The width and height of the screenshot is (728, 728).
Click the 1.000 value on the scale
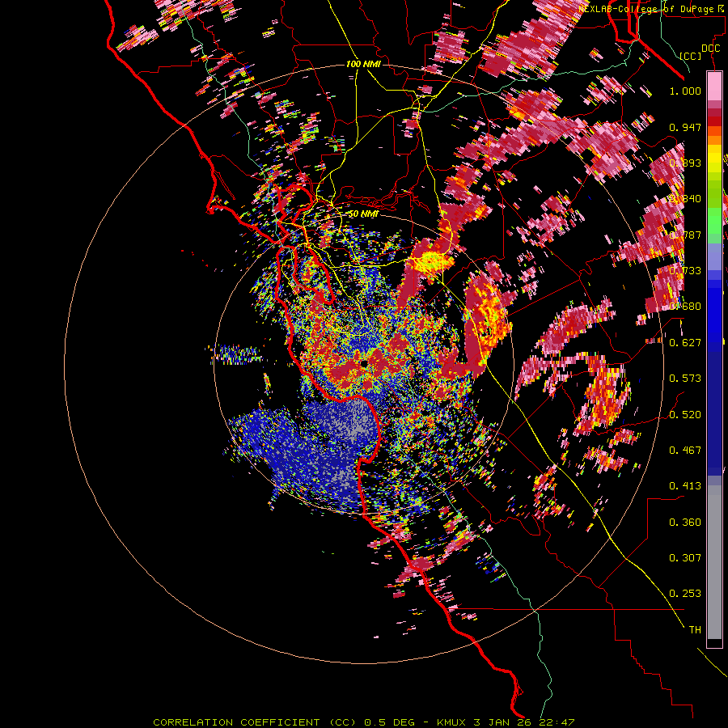coord(685,91)
